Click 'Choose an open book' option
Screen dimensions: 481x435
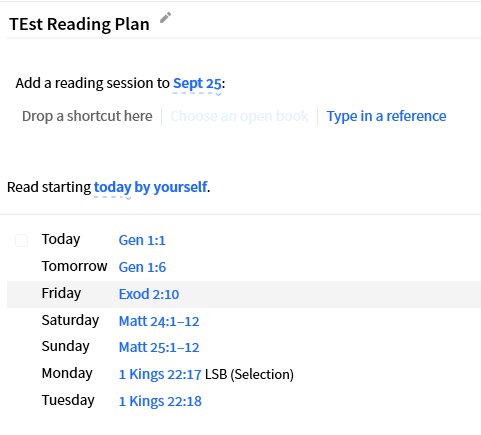239,116
